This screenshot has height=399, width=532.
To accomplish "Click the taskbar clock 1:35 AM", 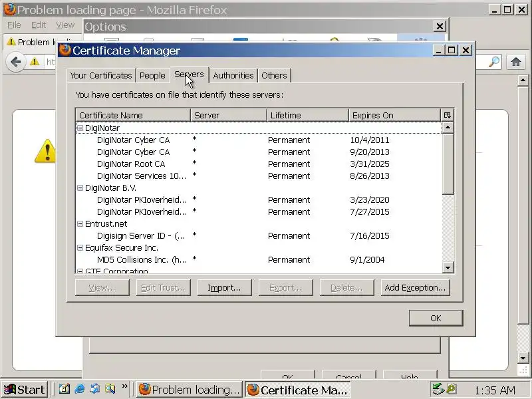I will click(x=495, y=390).
